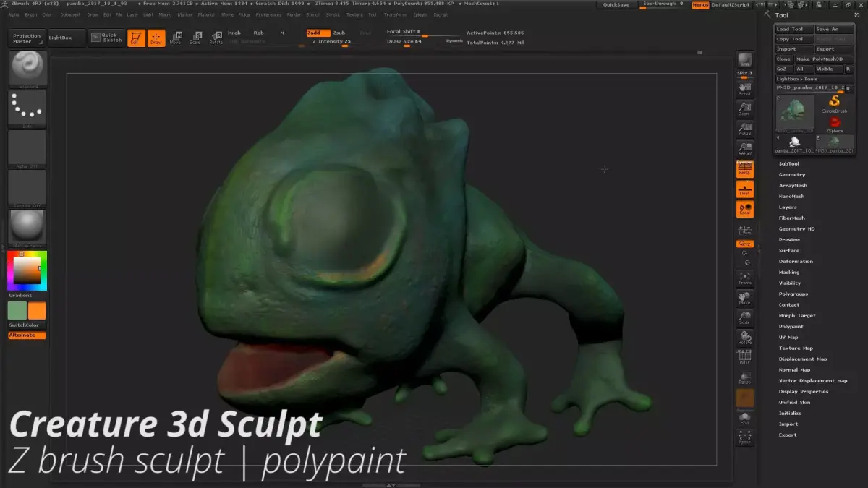Expand the Display Properties section
The height and width of the screenshot is (488, 868).
(804, 392)
